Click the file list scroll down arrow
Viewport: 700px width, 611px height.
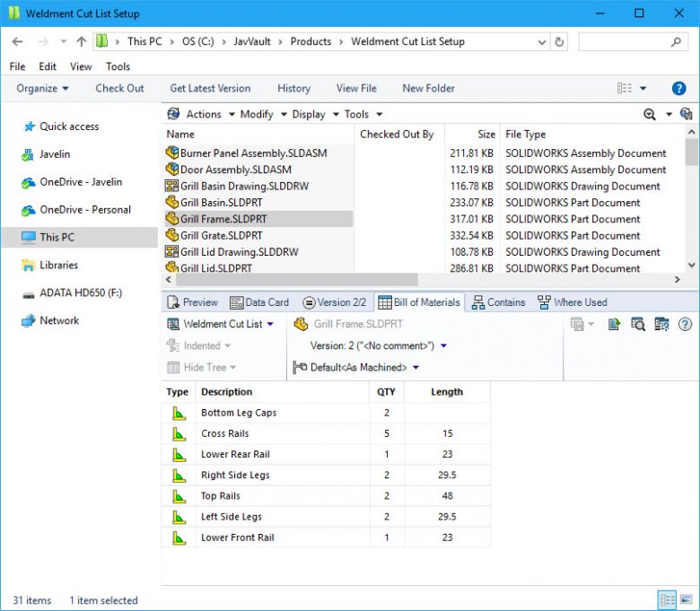pyautogui.click(x=692, y=266)
